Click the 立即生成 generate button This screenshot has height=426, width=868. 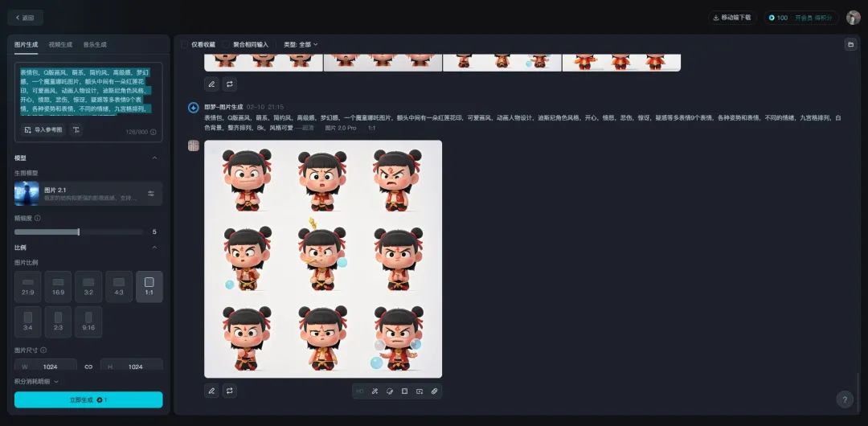pyautogui.click(x=88, y=400)
